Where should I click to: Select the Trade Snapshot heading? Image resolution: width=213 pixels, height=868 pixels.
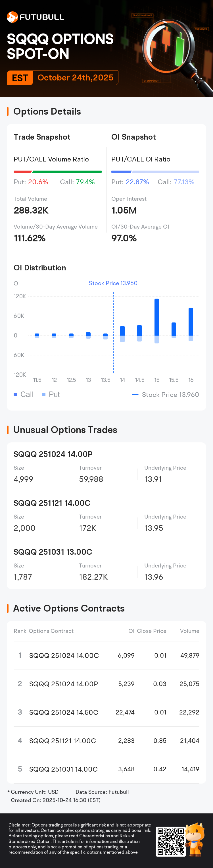pyautogui.click(x=42, y=137)
